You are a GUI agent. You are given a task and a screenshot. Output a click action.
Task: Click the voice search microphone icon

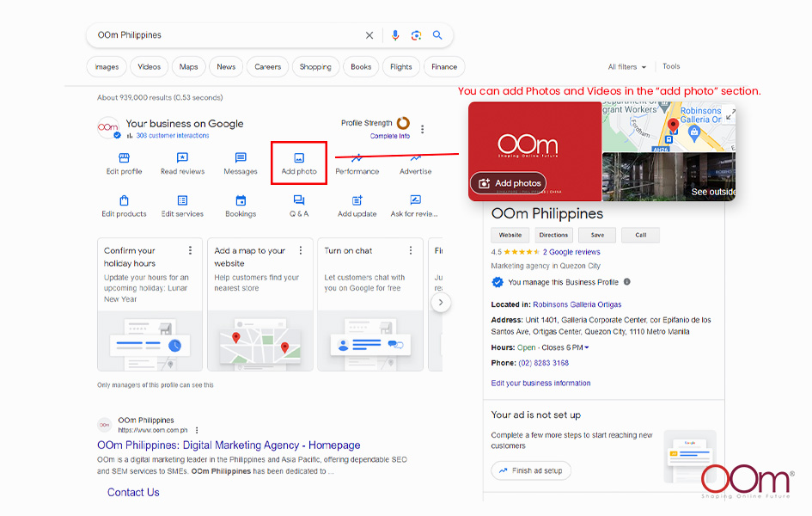pyautogui.click(x=395, y=35)
